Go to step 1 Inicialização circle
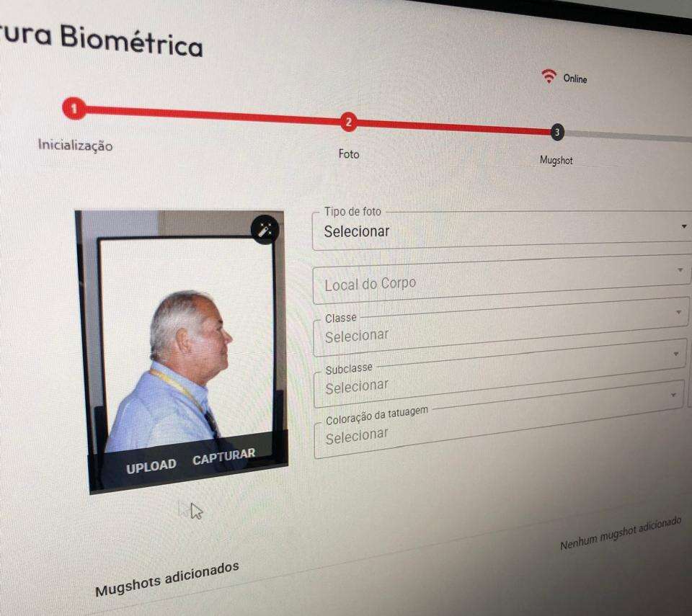 click(74, 108)
